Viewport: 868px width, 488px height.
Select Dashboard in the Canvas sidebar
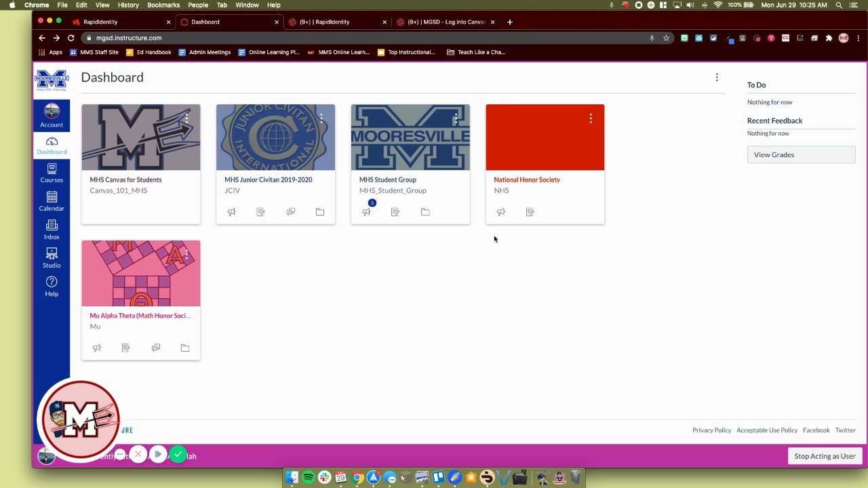coord(52,145)
